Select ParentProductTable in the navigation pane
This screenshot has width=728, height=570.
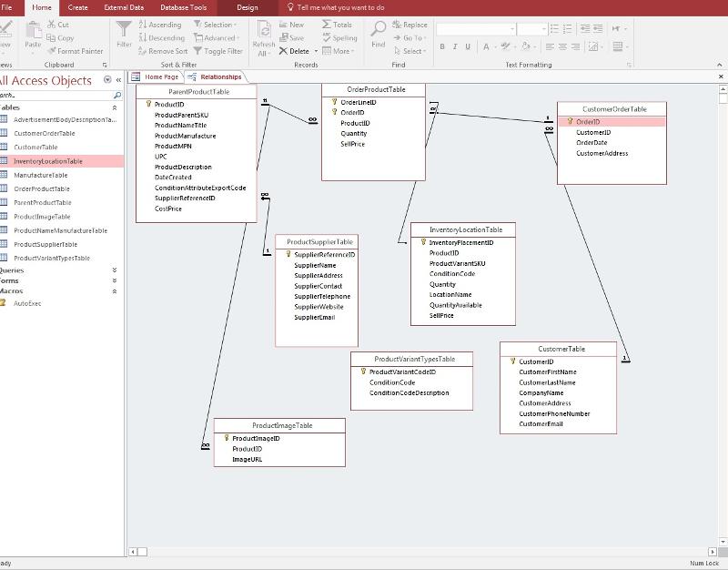(x=42, y=202)
